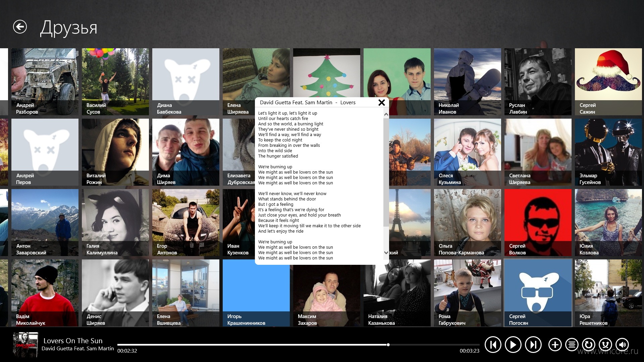Screen dimensions: 644x362
Task: Open friend Андрей Разборов
Action: (45, 82)
